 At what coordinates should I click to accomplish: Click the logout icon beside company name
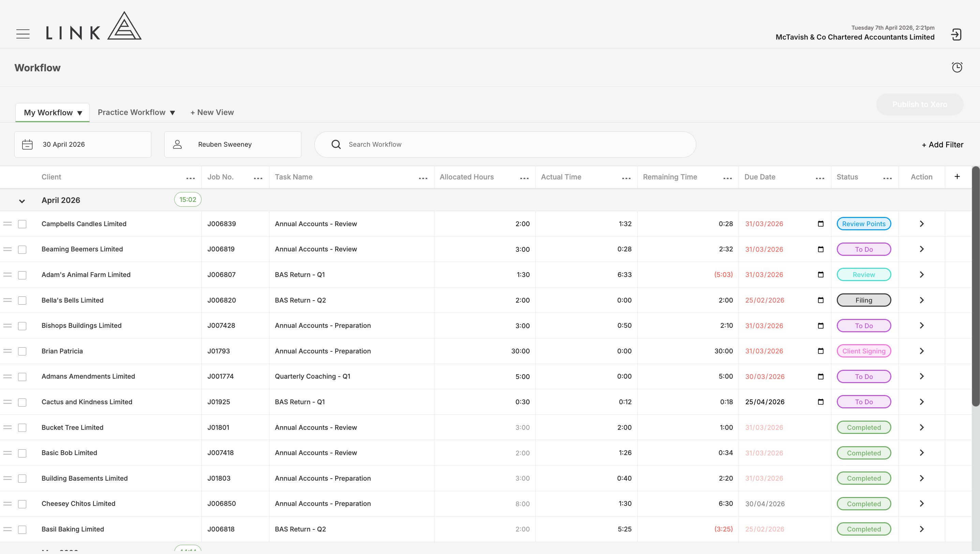[x=956, y=35]
